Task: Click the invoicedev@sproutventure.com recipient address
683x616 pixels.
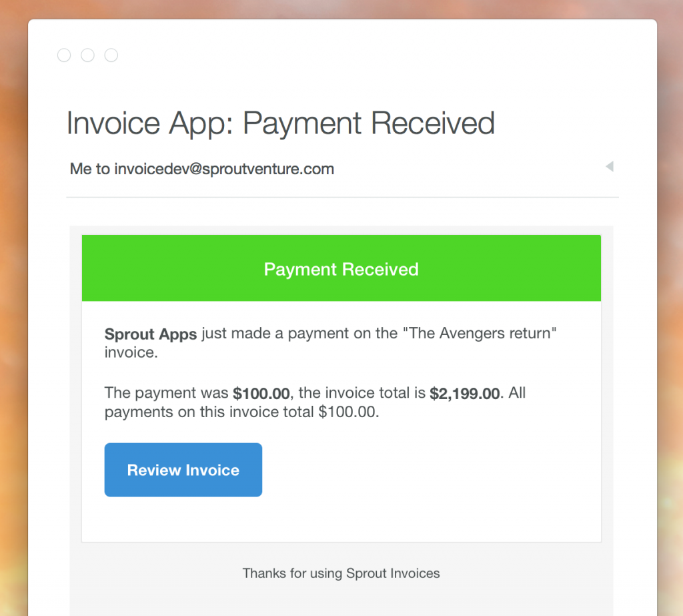Action: pyautogui.click(x=224, y=169)
